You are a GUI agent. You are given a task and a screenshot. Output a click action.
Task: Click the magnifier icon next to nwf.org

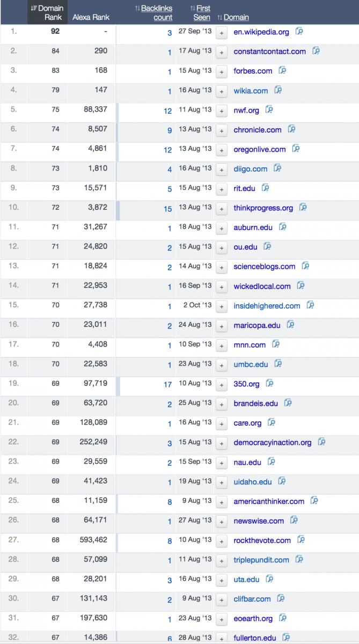pos(269,109)
